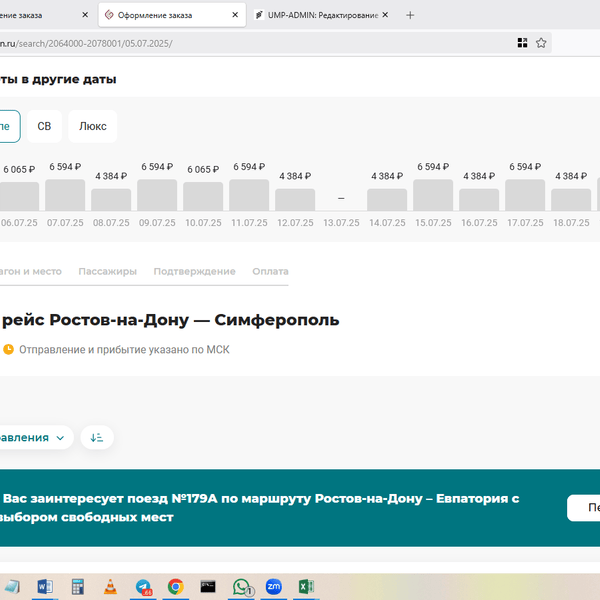Click the sort order icon button
The height and width of the screenshot is (600, 600).
pyautogui.click(x=97, y=437)
